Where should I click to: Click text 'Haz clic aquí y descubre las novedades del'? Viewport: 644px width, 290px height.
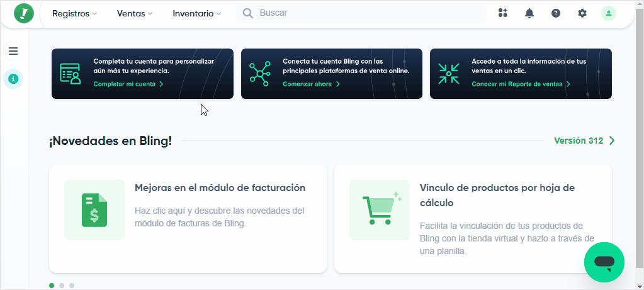coord(219,211)
